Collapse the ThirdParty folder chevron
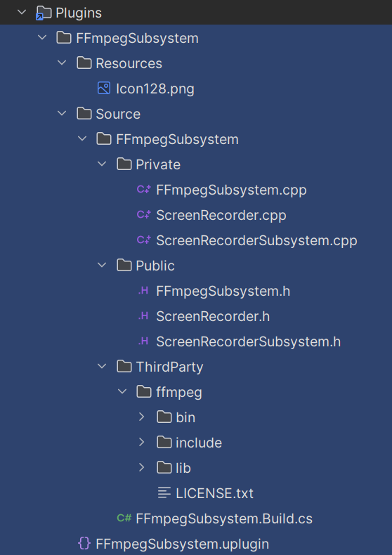 click(102, 366)
